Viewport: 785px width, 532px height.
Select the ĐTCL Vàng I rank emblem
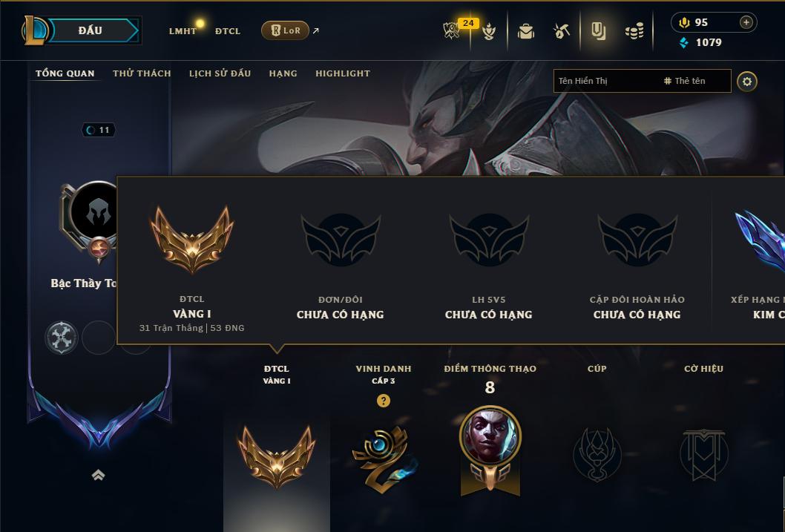(x=276, y=456)
